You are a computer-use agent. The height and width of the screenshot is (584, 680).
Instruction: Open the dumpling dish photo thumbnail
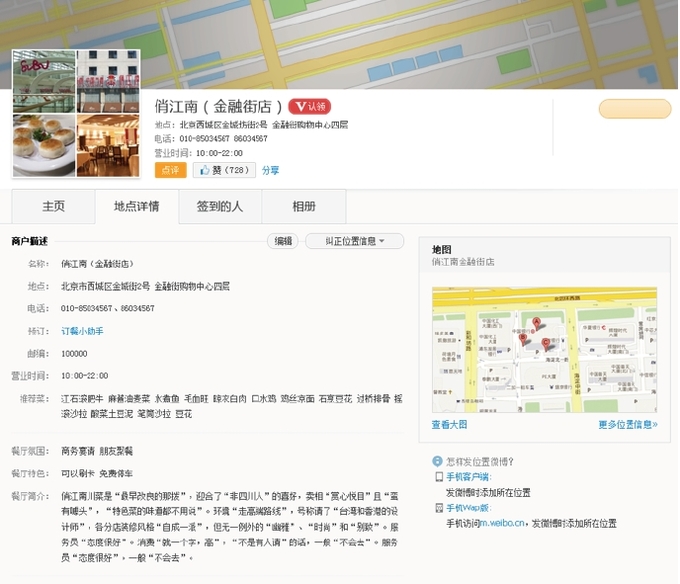(44, 145)
